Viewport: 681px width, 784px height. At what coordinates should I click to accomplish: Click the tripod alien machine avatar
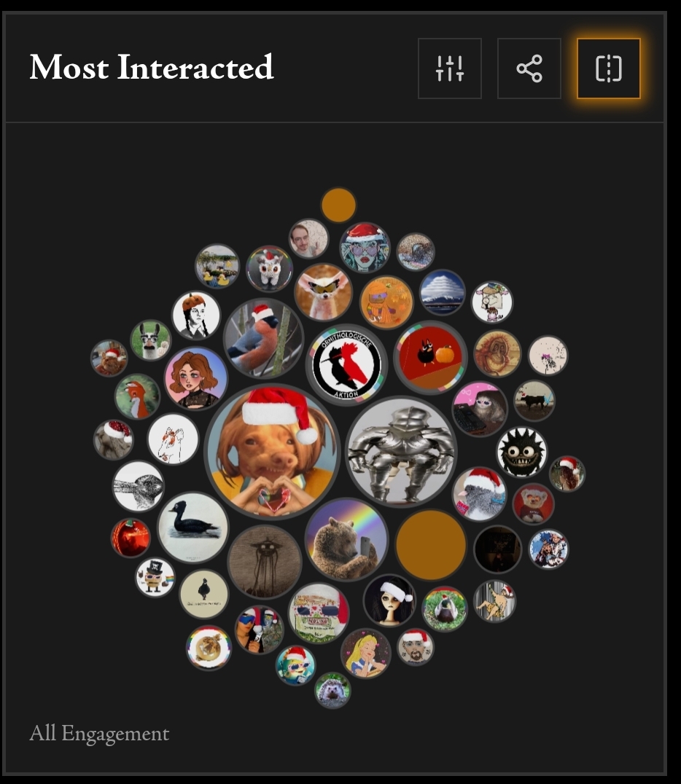pos(265,562)
